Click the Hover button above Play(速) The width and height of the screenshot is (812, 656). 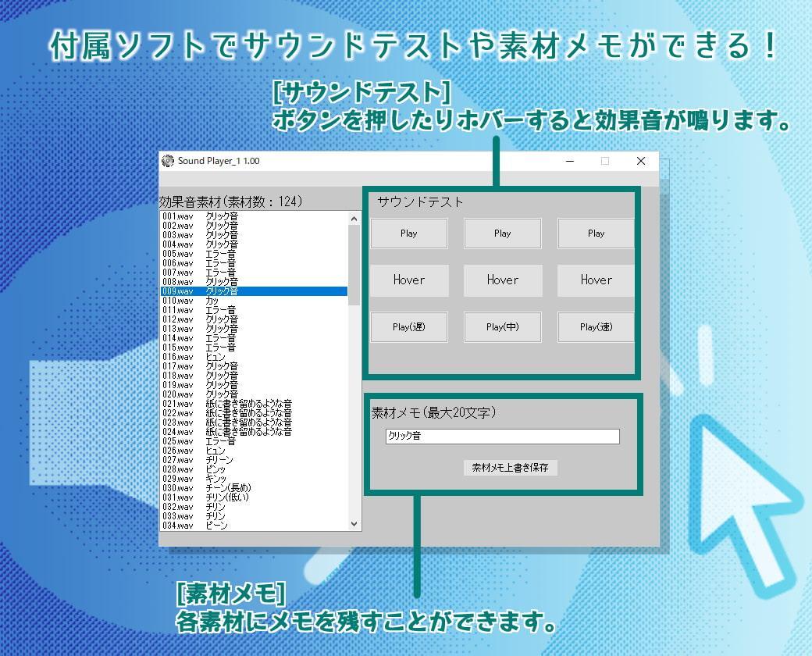click(596, 280)
